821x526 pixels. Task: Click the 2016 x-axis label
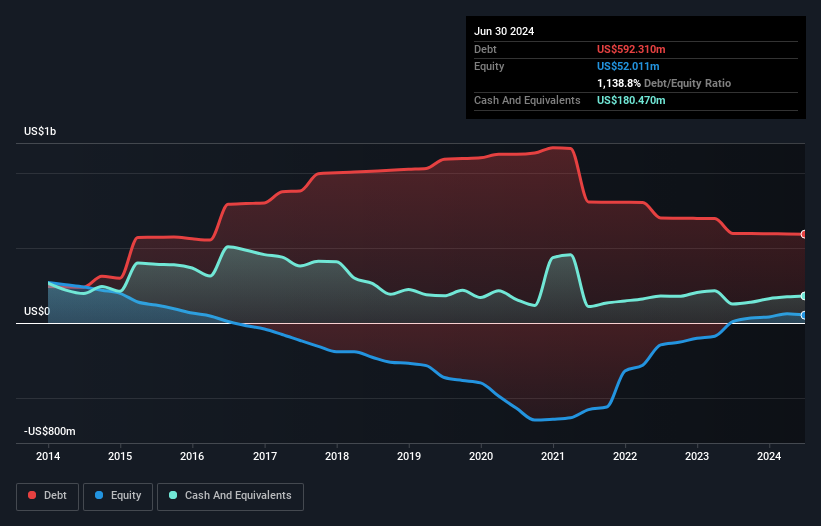pos(193,457)
